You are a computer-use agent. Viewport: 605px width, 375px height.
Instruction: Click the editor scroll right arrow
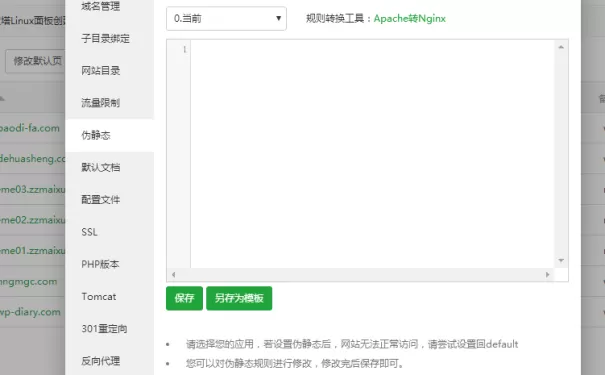click(x=548, y=275)
